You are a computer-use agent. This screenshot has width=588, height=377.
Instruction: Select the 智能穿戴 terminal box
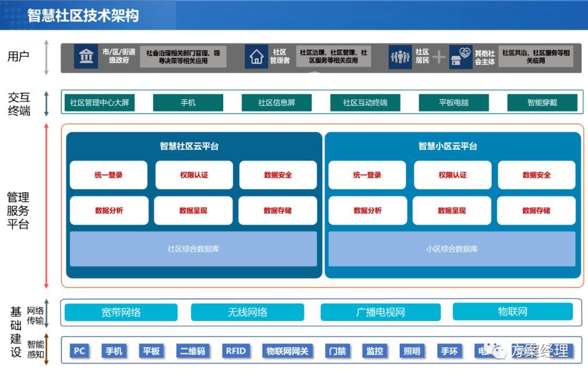pyautogui.click(x=542, y=102)
